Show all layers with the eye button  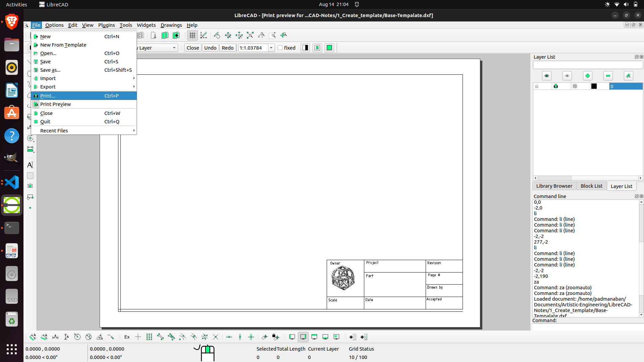pos(547,76)
